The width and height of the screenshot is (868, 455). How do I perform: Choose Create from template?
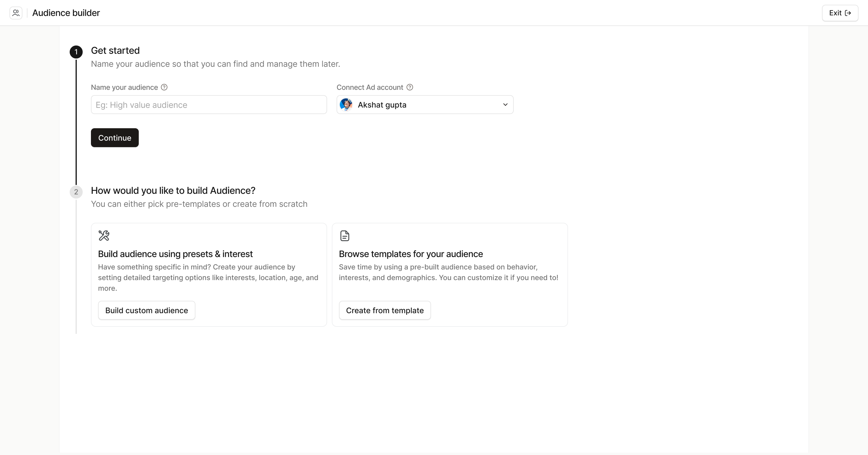point(385,310)
